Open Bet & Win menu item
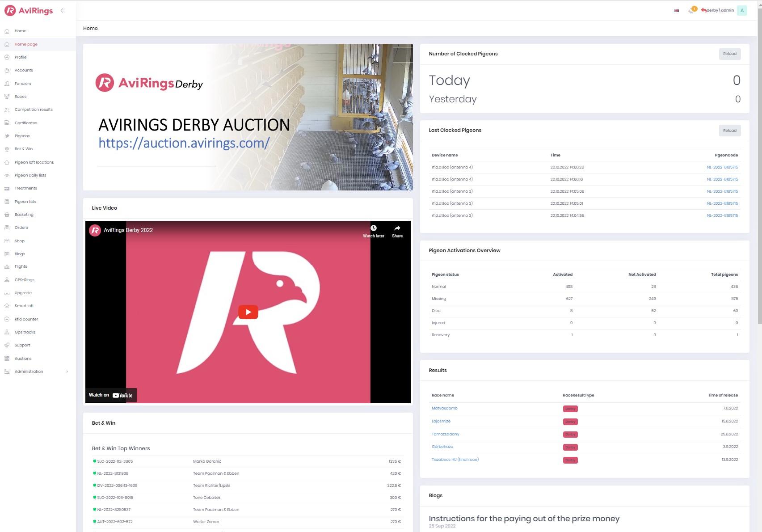 click(x=24, y=149)
